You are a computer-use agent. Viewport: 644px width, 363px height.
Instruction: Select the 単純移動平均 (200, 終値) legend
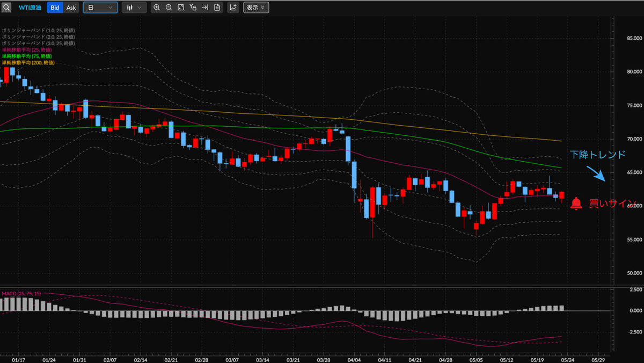pos(27,62)
